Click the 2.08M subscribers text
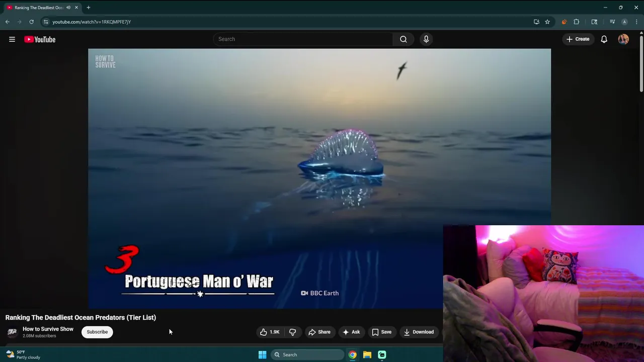644x362 pixels. pyautogui.click(x=39, y=336)
